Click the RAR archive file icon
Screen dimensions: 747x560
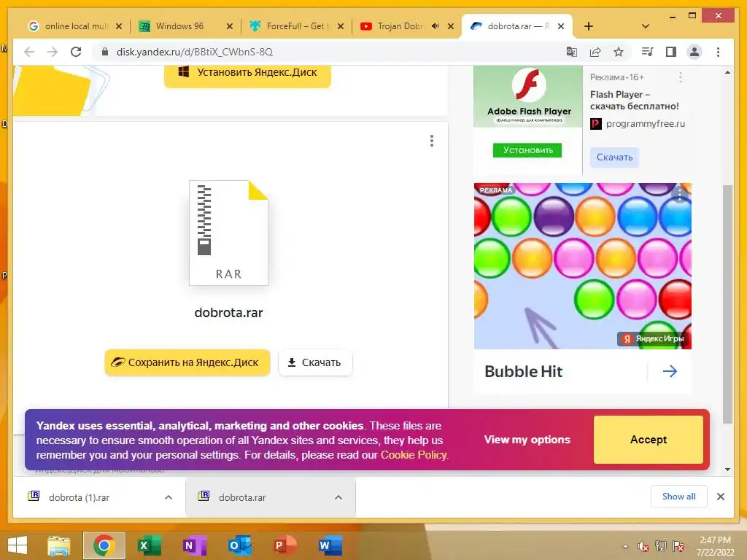228,233
